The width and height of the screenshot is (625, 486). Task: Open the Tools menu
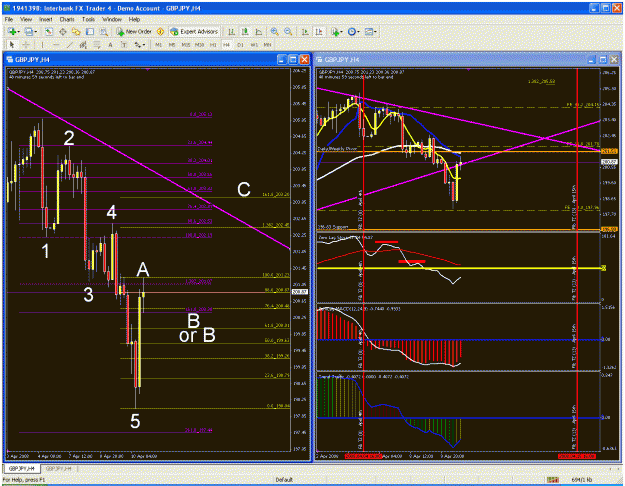[x=88, y=19]
